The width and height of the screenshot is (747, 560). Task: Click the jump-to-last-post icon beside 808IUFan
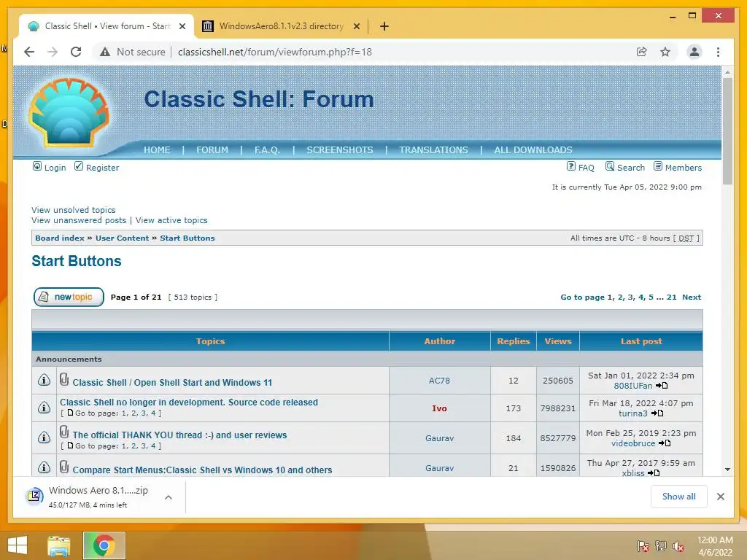point(662,386)
